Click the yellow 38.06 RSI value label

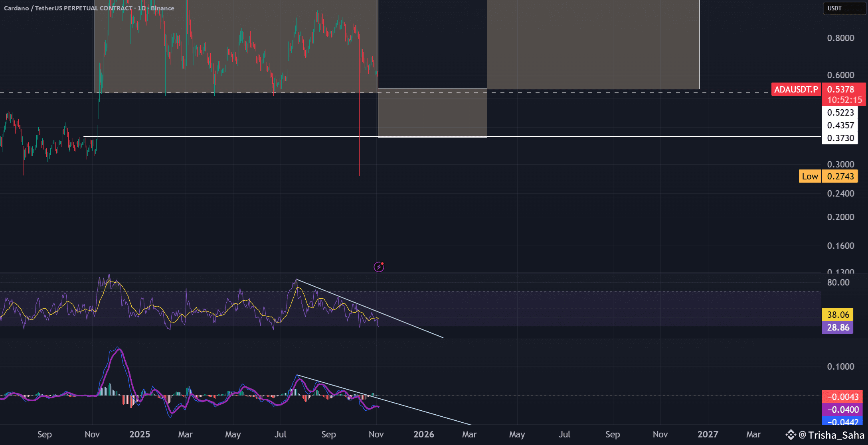point(838,315)
